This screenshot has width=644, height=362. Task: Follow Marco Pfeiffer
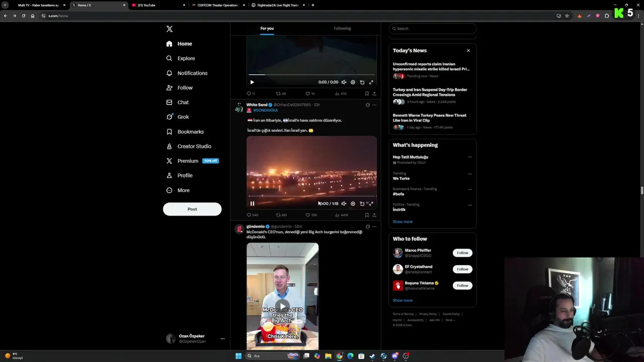(462, 253)
